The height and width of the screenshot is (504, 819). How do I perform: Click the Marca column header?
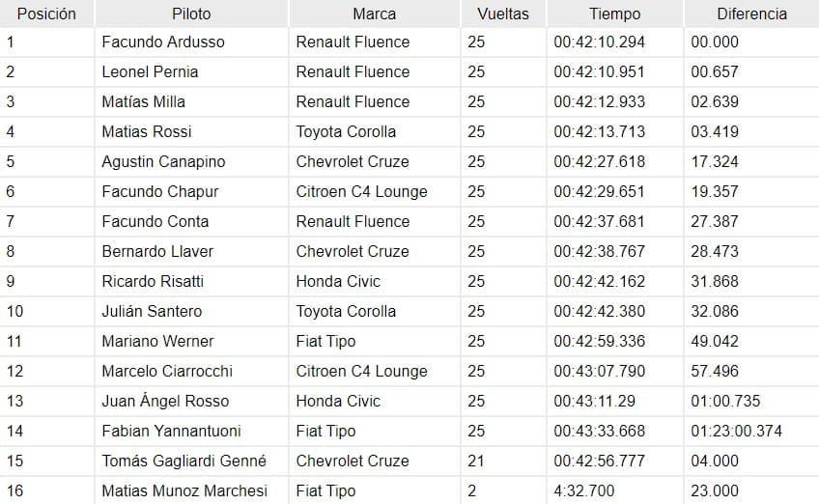click(374, 14)
